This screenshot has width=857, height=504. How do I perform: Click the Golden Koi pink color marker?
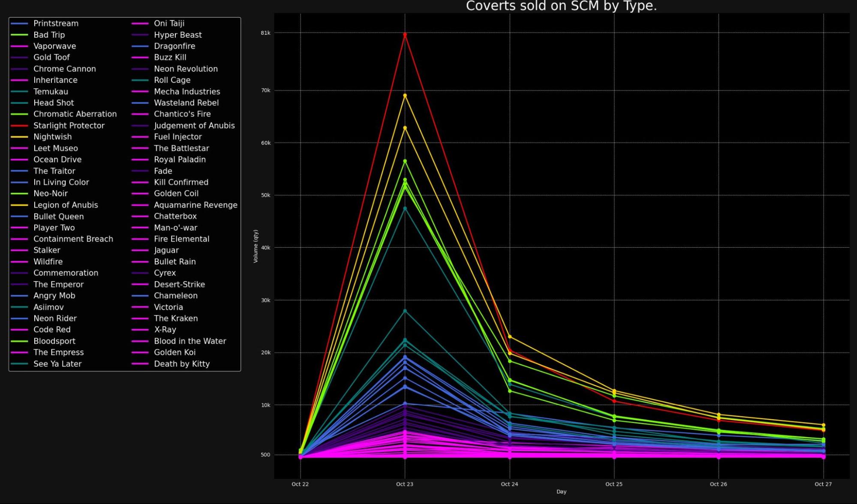tap(139, 352)
